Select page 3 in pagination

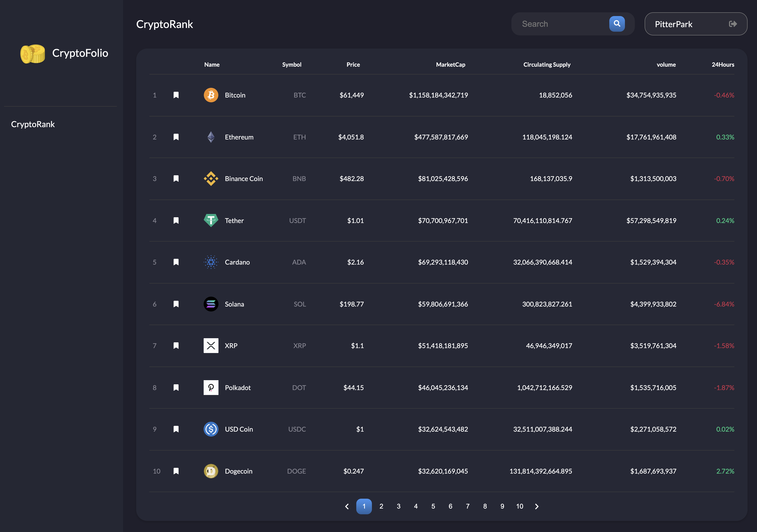pos(399,506)
